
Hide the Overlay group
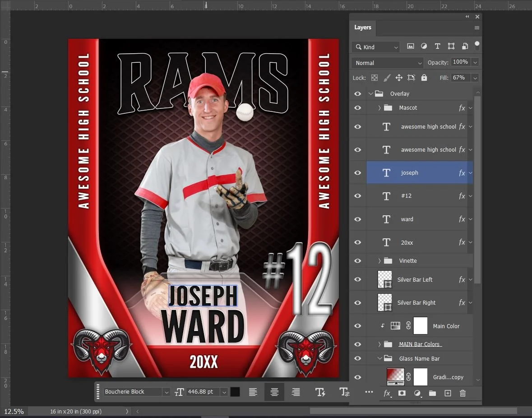358,93
